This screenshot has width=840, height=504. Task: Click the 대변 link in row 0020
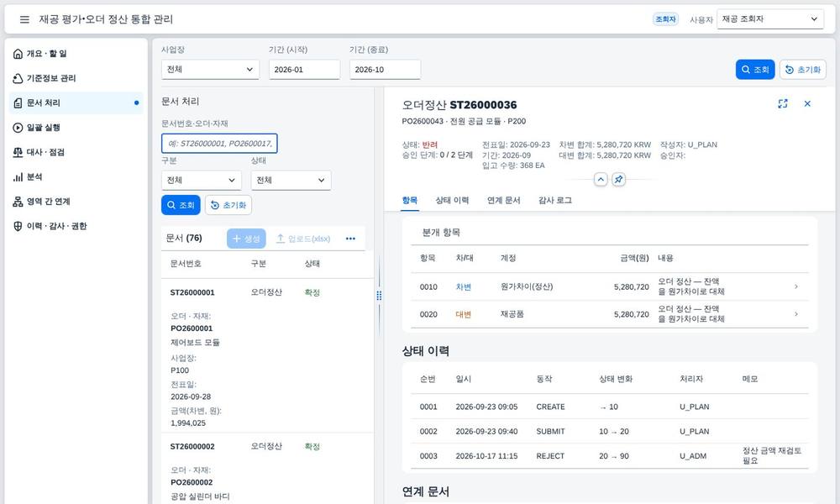pos(464,314)
